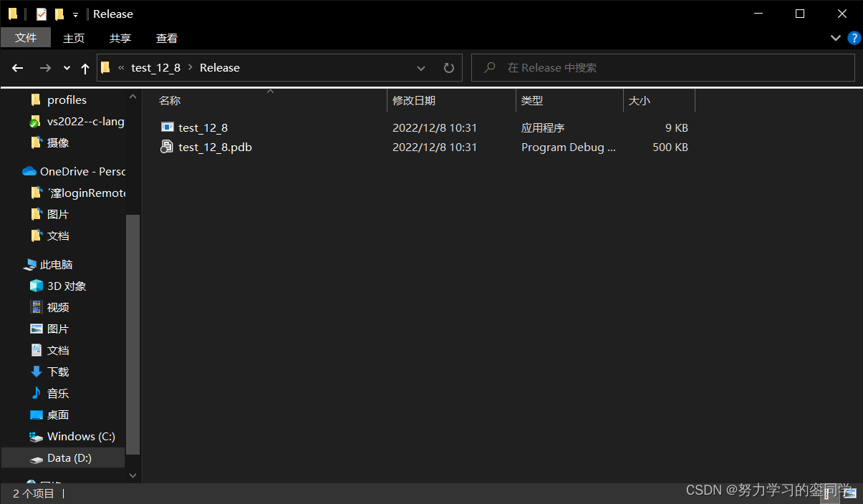The width and height of the screenshot is (863, 504).
Task: Open 文档 under 此电脑
Action: click(x=58, y=351)
